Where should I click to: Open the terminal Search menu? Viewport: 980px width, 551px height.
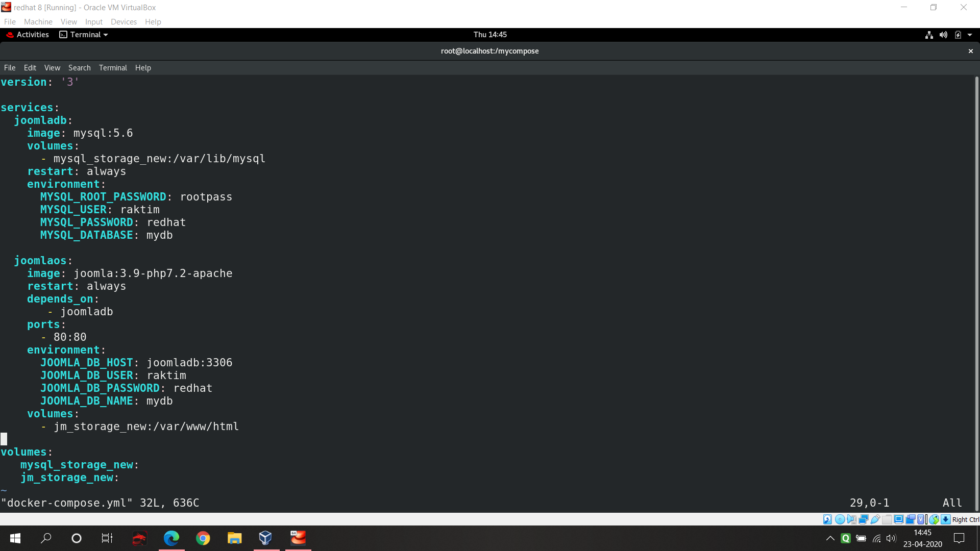[x=79, y=68]
